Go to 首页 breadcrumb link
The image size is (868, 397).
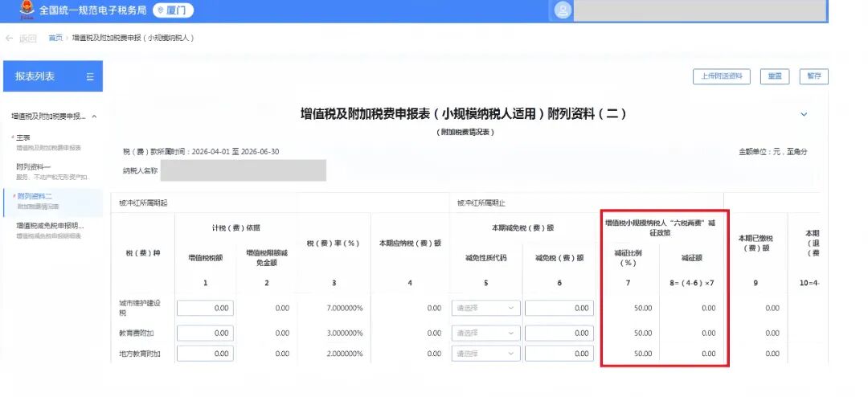55,39
